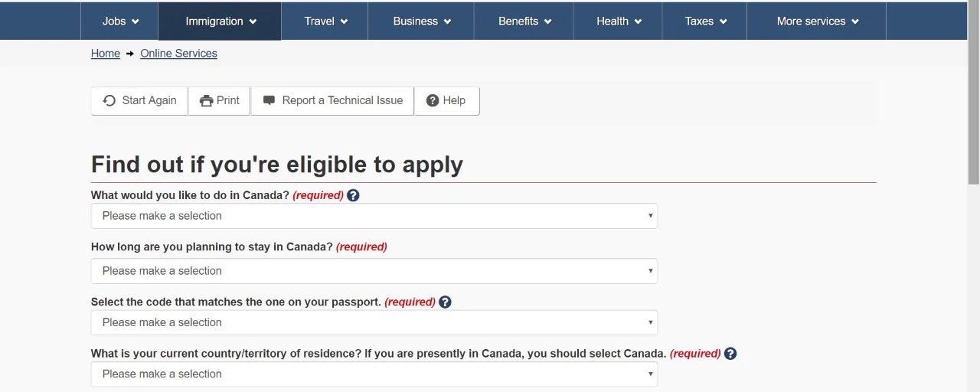Open the Travel menu
The width and height of the screenshot is (980, 392).
click(325, 21)
